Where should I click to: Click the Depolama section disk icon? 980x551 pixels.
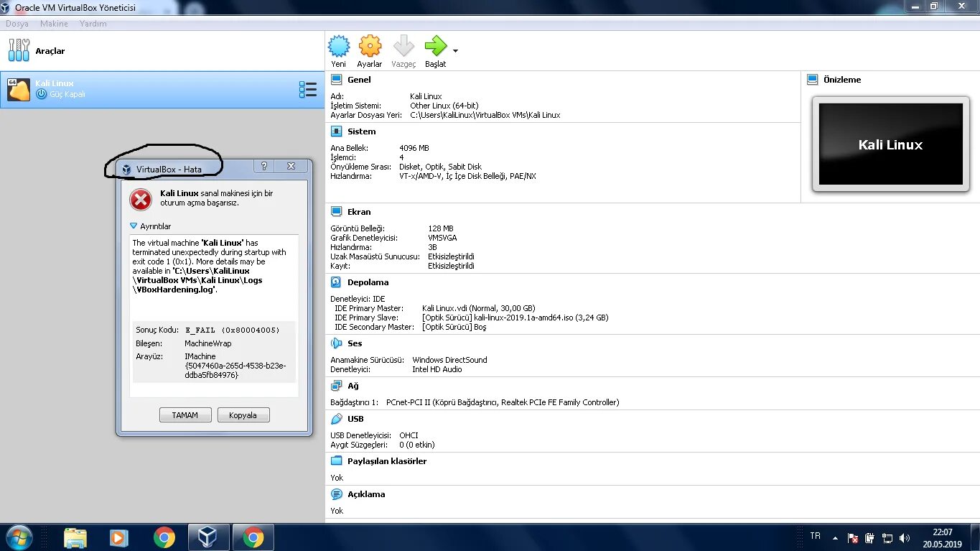335,282
